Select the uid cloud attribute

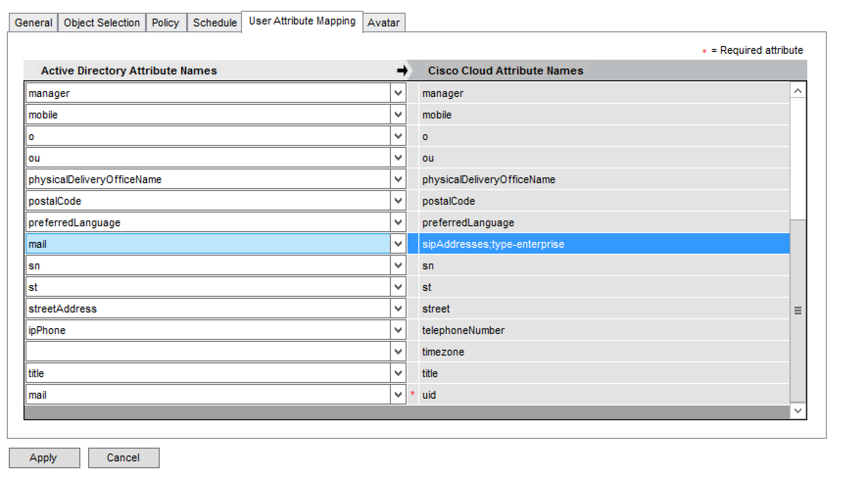pos(604,395)
